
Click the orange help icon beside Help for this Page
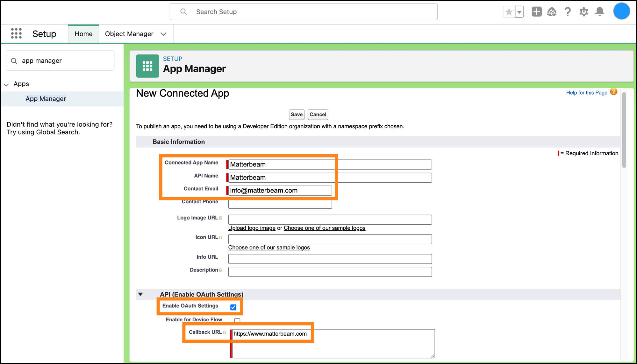(x=614, y=92)
